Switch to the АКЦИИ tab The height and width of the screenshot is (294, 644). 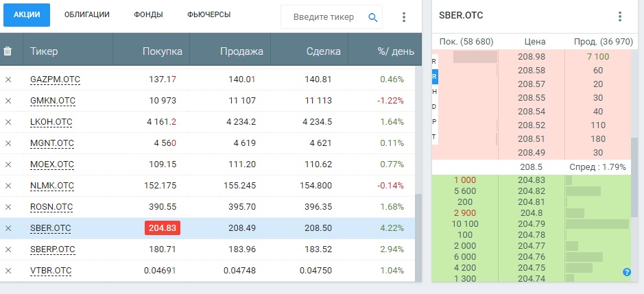[x=27, y=15]
